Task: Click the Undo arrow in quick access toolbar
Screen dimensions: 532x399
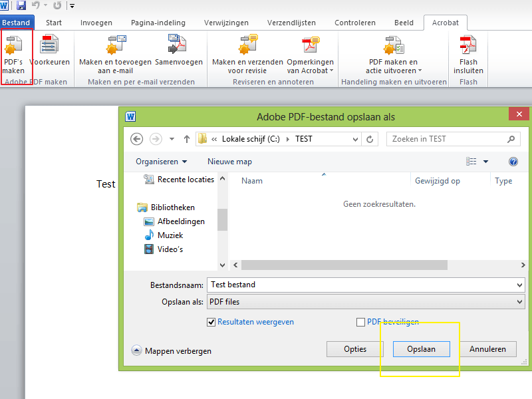Action: 36,5
